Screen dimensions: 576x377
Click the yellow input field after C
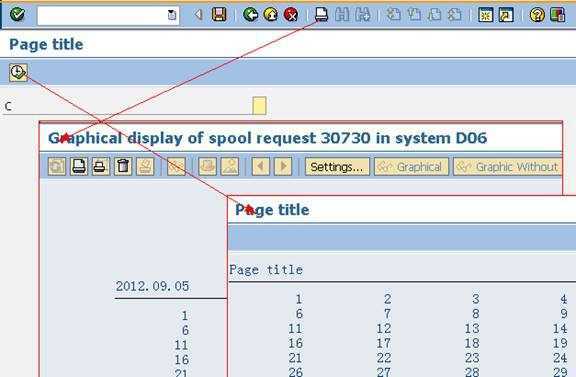(259, 106)
